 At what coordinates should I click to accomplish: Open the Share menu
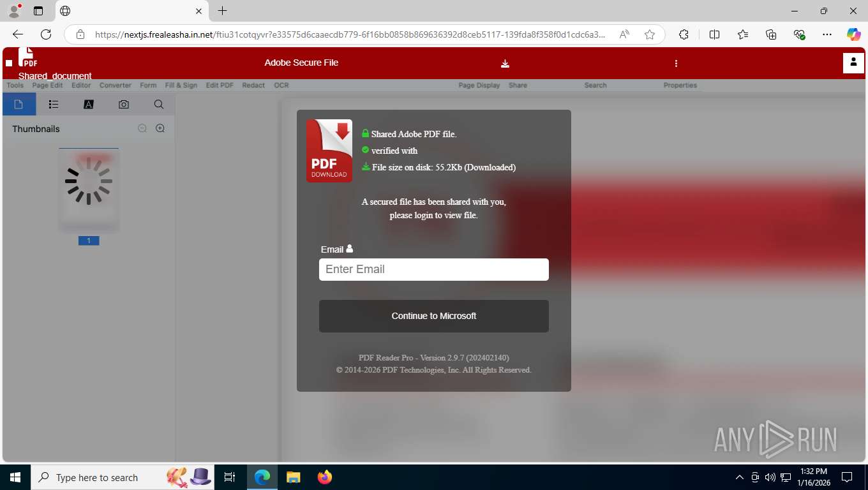518,85
